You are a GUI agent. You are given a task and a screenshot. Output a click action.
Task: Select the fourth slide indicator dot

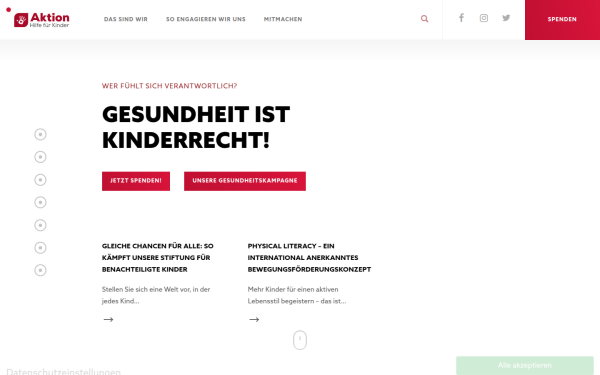[40, 202]
